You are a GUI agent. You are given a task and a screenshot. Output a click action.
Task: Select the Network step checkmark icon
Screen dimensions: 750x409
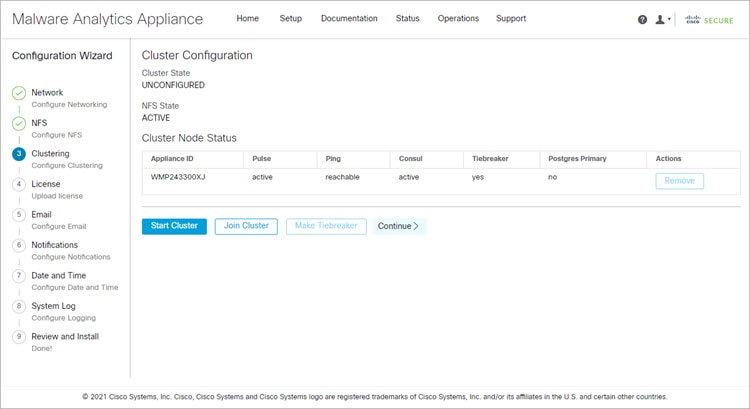click(19, 93)
